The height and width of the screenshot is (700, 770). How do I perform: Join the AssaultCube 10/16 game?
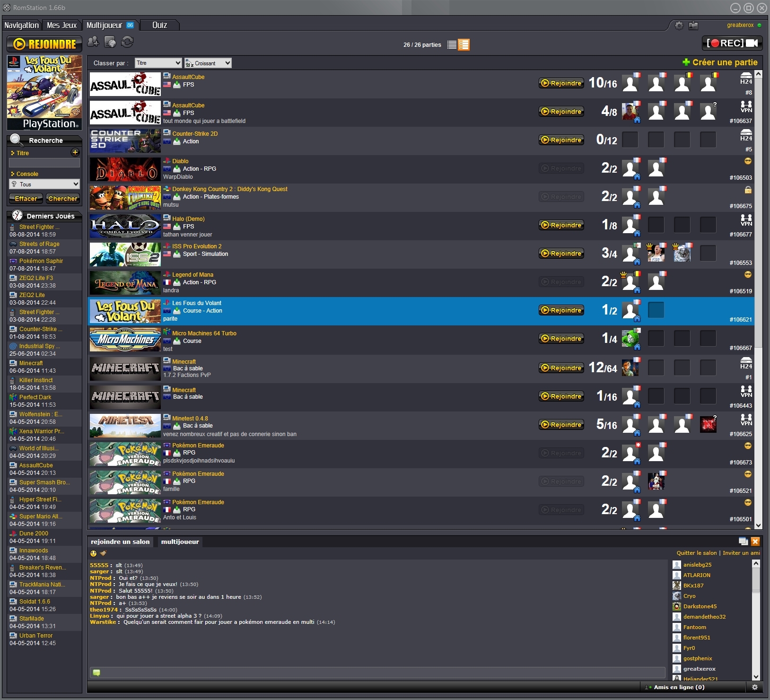(561, 83)
